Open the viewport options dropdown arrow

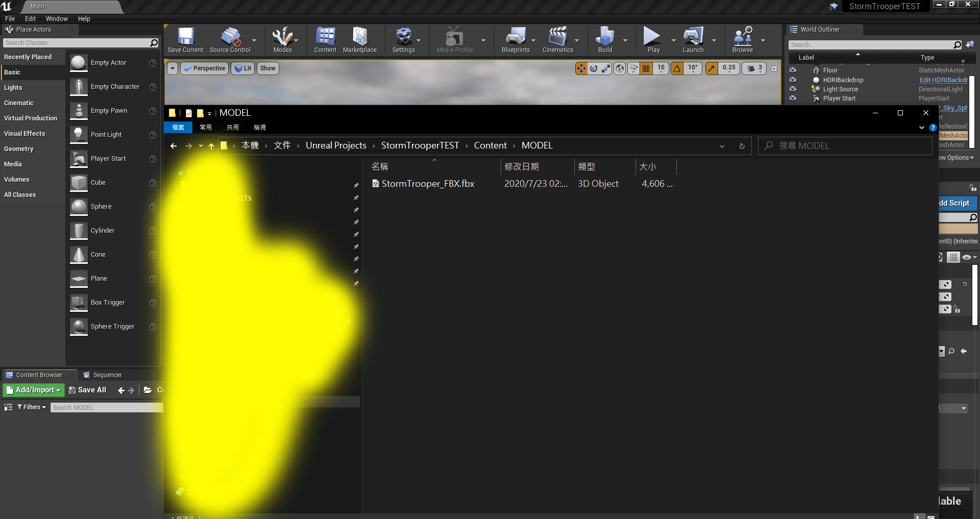click(x=172, y=68)
